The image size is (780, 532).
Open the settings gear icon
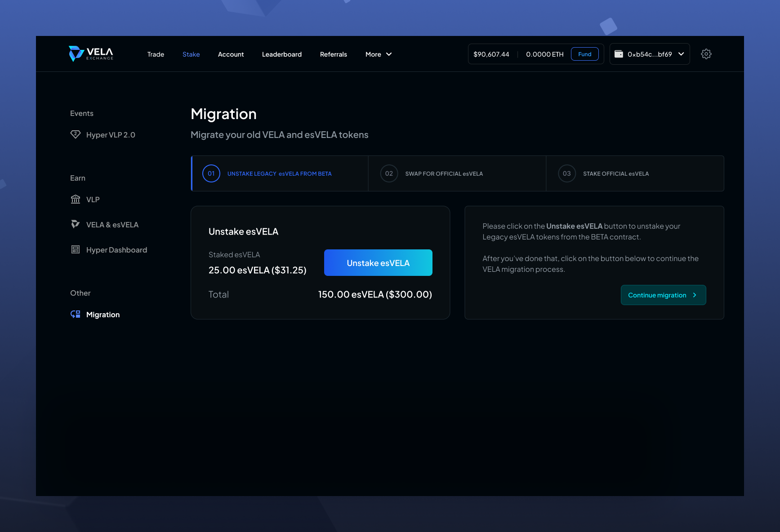pos(706,53)
